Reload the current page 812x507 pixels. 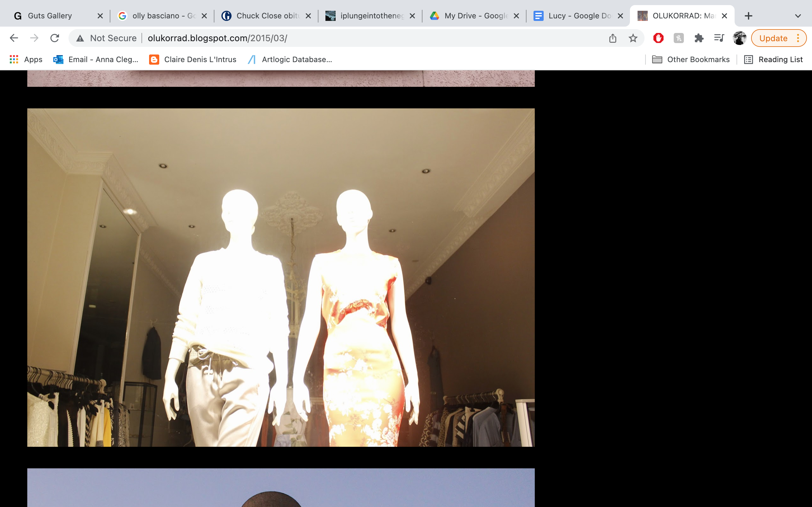pyautogui.click(x=55, y=38)
